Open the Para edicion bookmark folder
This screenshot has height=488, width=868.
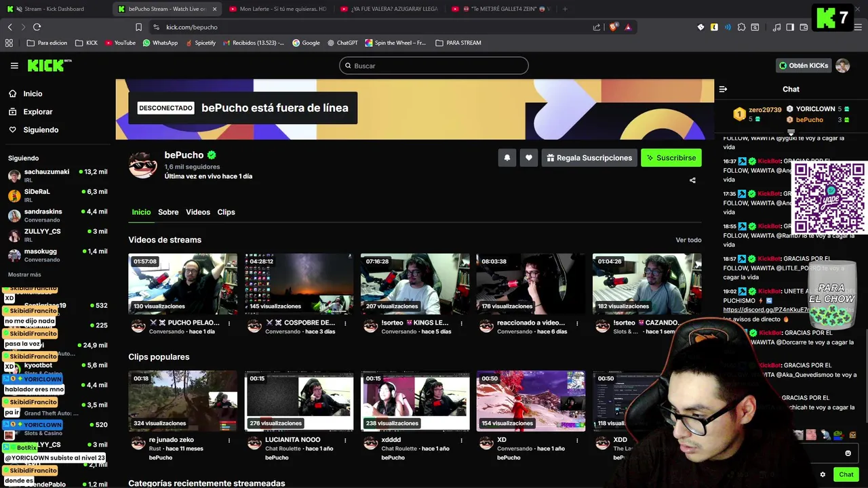coord(47,43)
